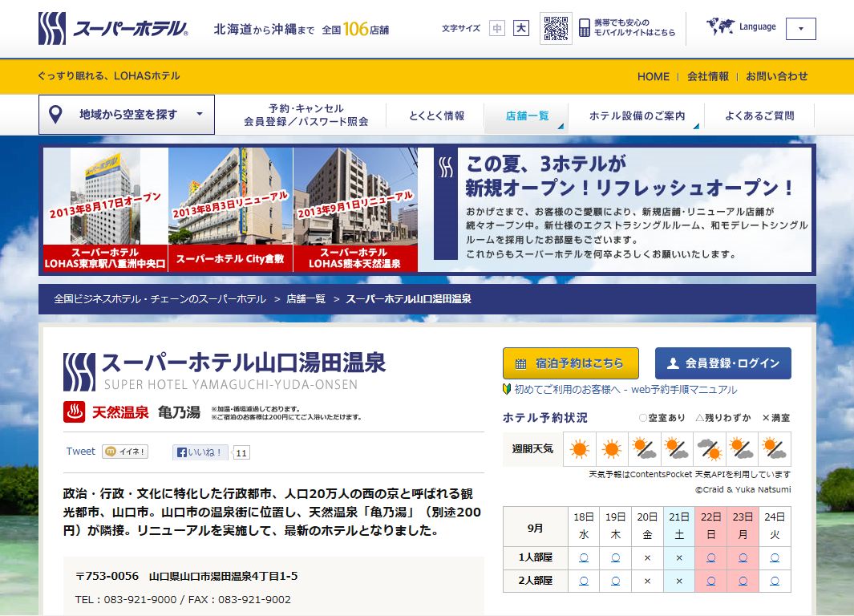The width and height of the screenshot is (854, 616).
Task: Click fifth weather icon cloudy then sunny
Action: coord(709,449)
